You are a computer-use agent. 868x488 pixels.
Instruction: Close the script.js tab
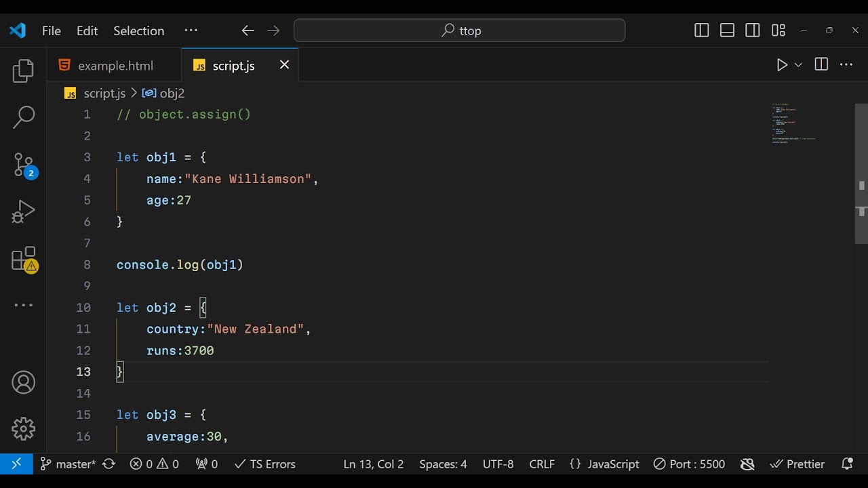[284, 64]
